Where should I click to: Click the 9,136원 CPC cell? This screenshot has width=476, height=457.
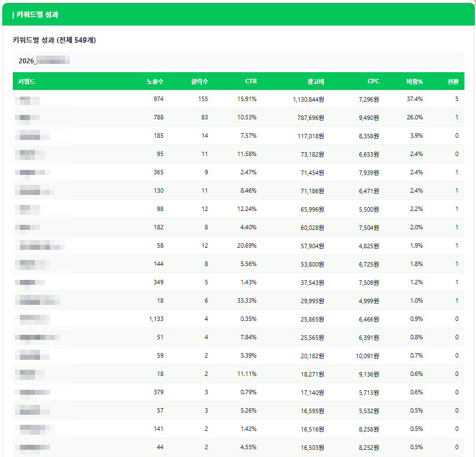coord(368,374)
